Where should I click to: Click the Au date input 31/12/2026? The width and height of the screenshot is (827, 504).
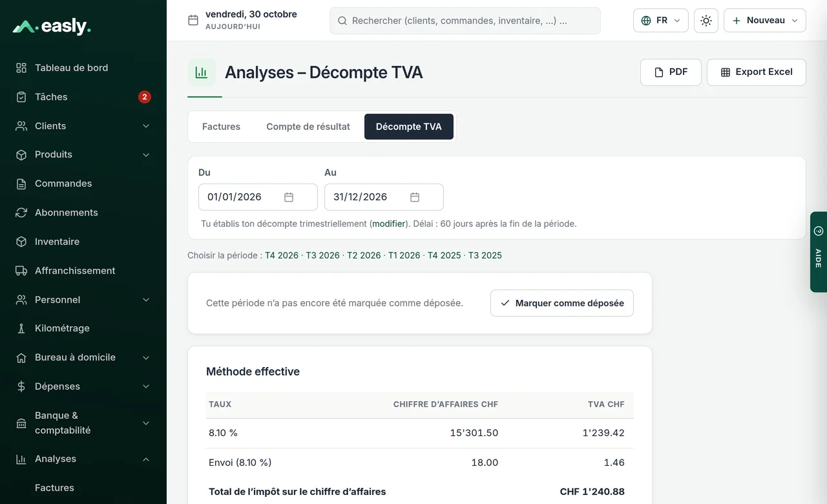click(x=384, y=197)
